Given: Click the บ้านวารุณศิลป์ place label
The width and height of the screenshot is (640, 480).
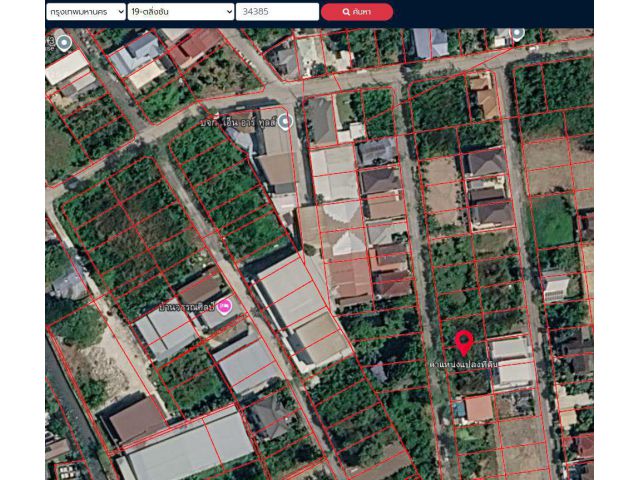Looking at the screenshot, I should coord(187,307).
